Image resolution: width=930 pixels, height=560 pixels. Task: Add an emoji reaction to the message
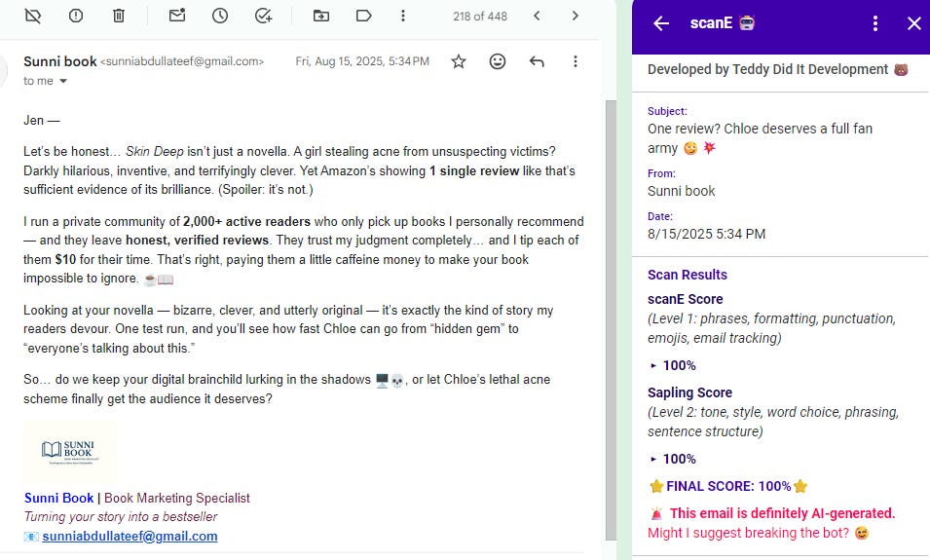[498, 61]
